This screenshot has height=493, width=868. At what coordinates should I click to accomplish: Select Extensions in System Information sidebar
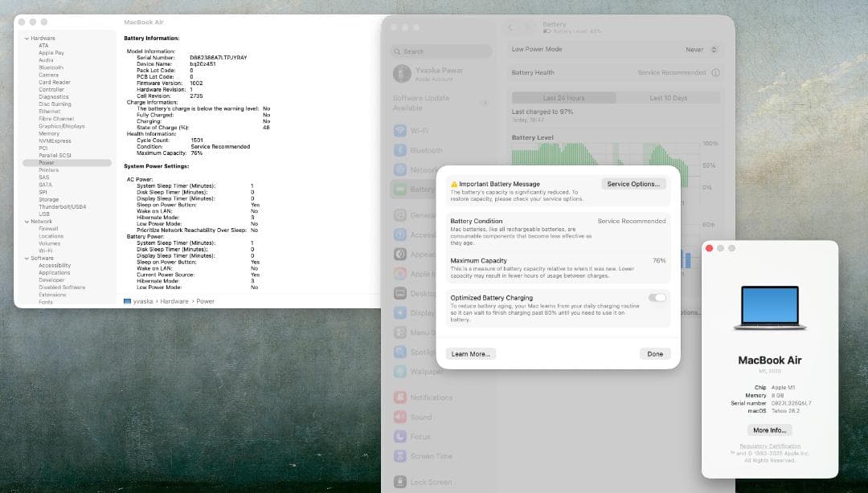tap(52, 295)
